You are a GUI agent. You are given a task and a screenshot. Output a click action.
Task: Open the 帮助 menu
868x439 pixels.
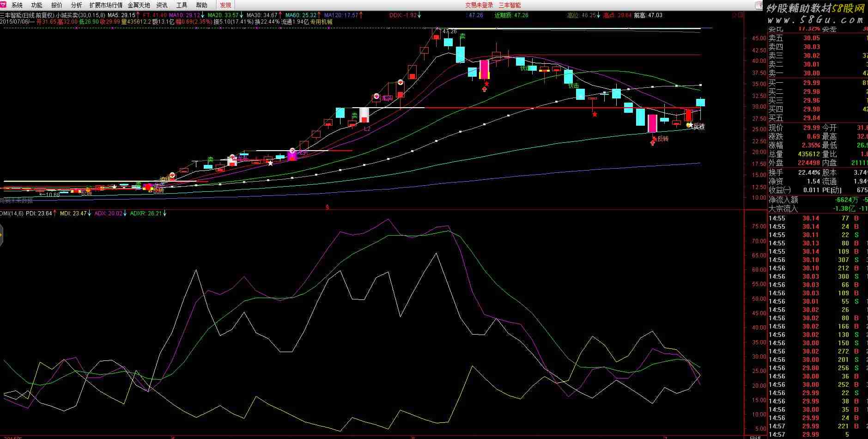pyautogui.click(x=201, y=5)
